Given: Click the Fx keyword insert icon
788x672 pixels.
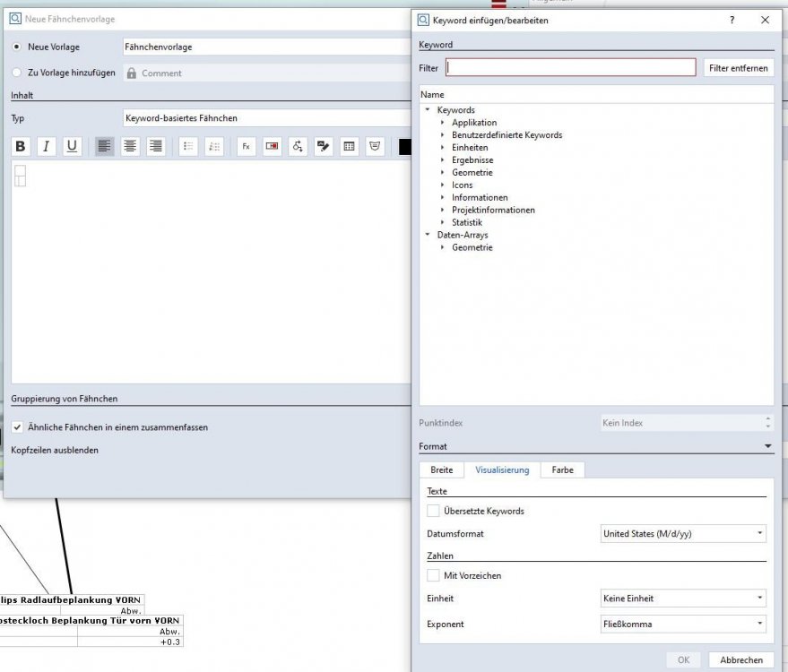Looking at the screenshot, I should tap(246, 147).
